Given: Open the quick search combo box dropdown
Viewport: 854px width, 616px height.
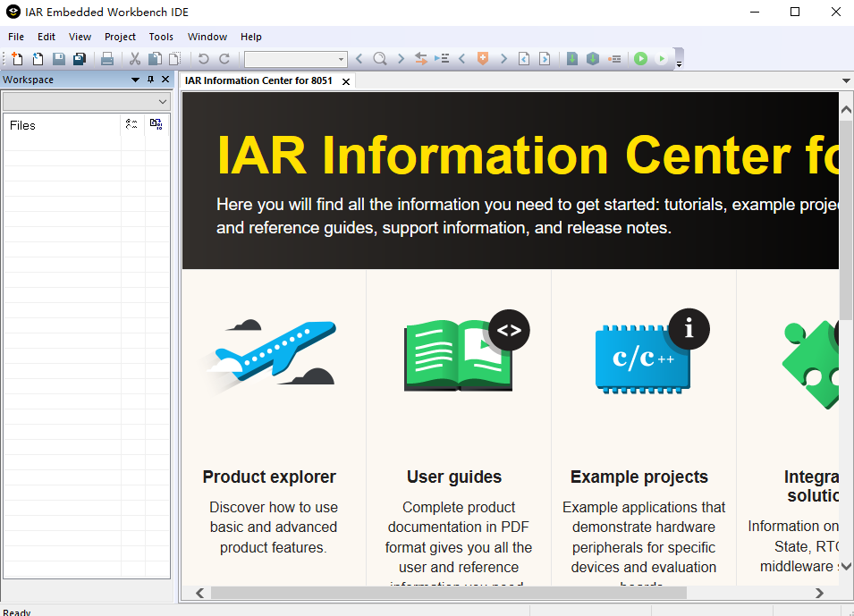Looking at the screenshot, I should pos(341,59).
